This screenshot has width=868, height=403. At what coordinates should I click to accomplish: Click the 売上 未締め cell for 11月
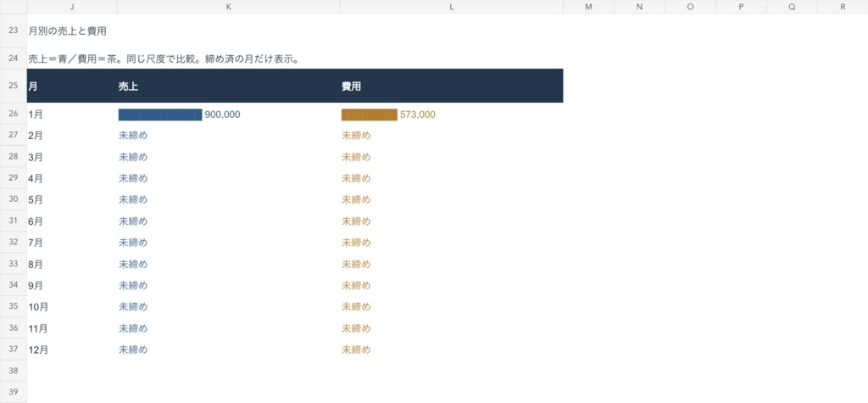229,328
